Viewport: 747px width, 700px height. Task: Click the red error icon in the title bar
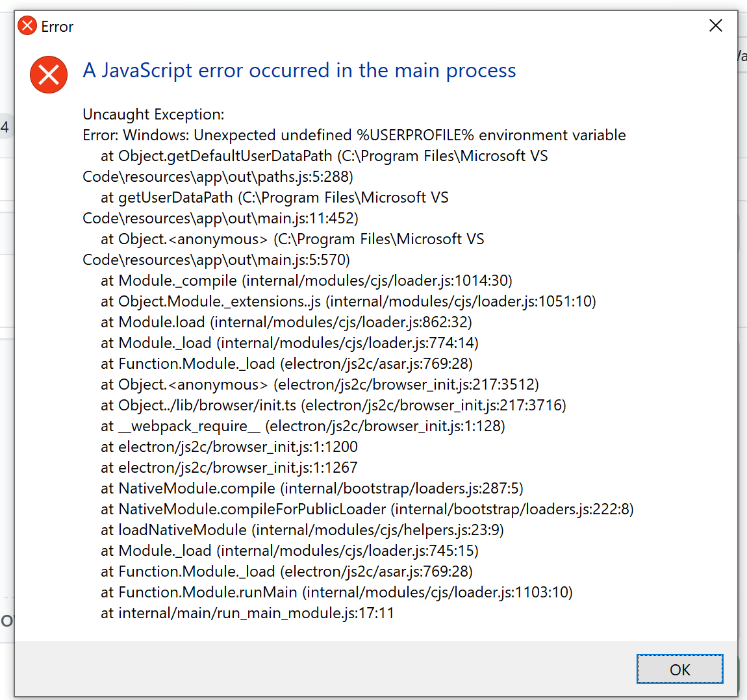pyautogui.click(x=26, y=25)
